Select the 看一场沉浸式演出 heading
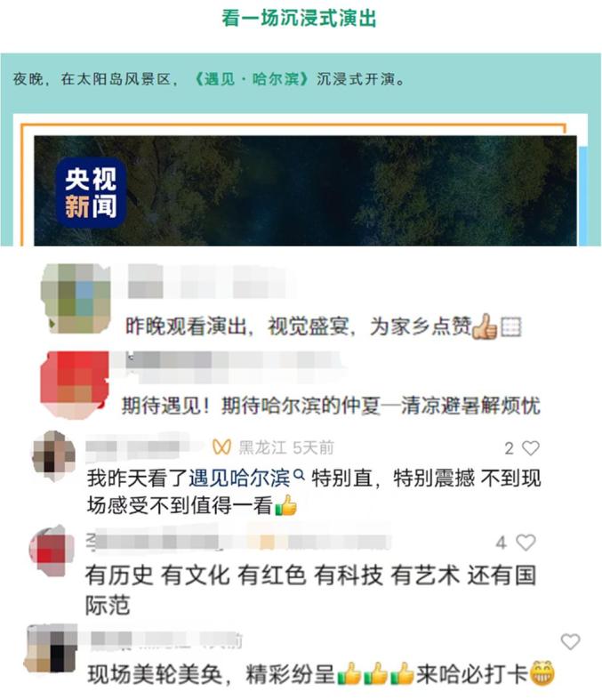 [x=300, y=19]
